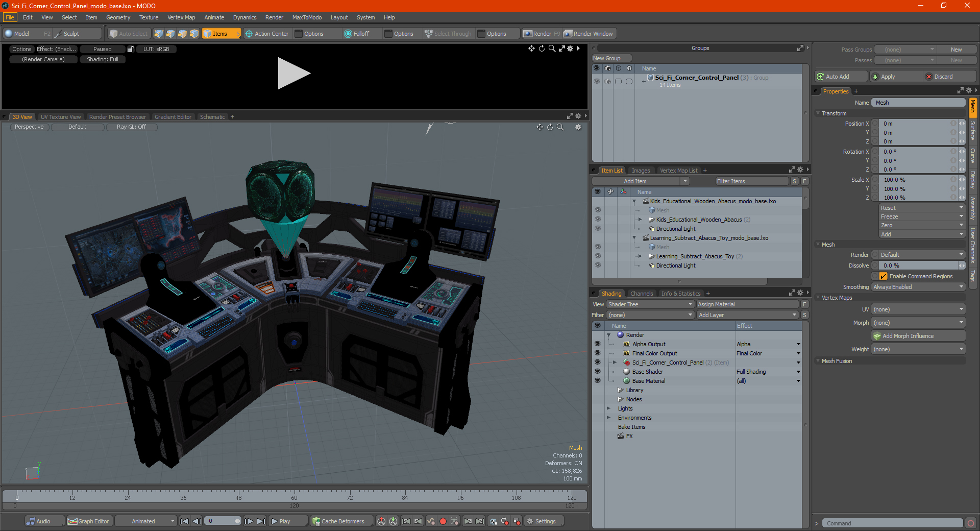Expand Kids_Educational_Wooden_Abacus tree item
980x531 pixels.
click(x=641, y=220)
